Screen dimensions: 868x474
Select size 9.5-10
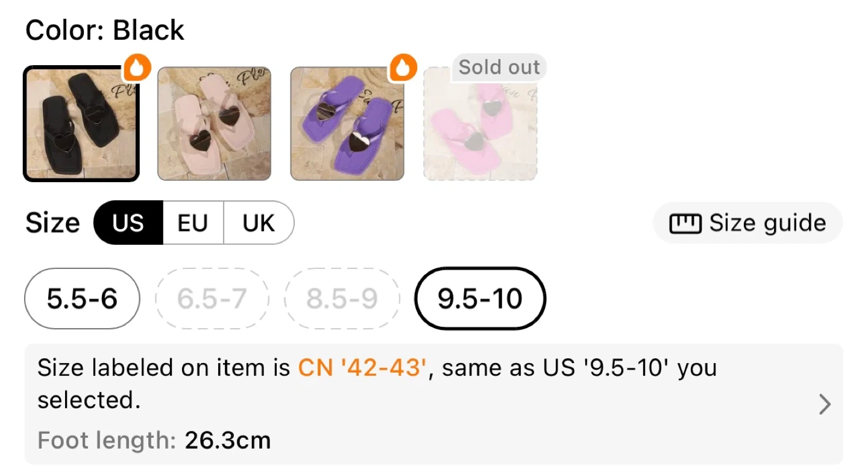(480, 299)
